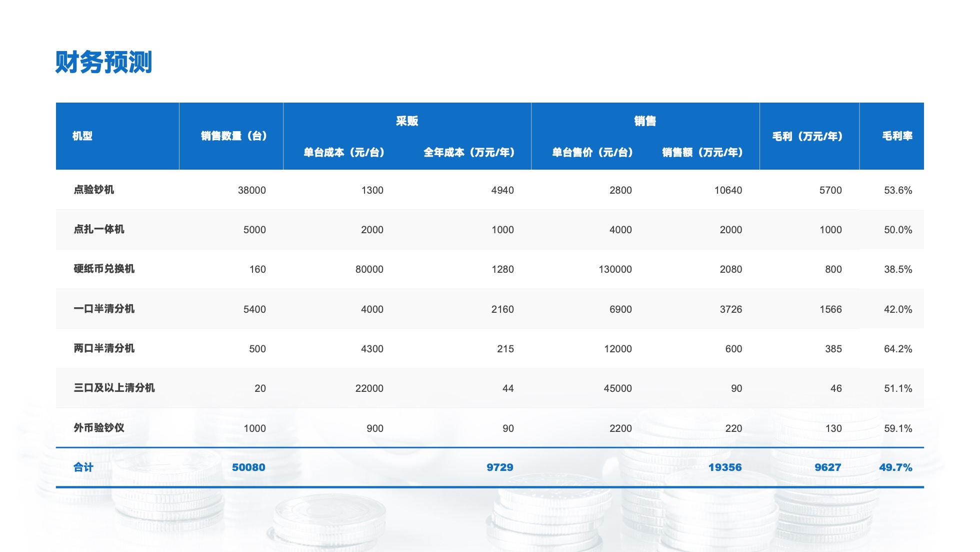Click the 采购 group header
The width and height of the screenshot is (980, 552).
(x=407, y=121)
